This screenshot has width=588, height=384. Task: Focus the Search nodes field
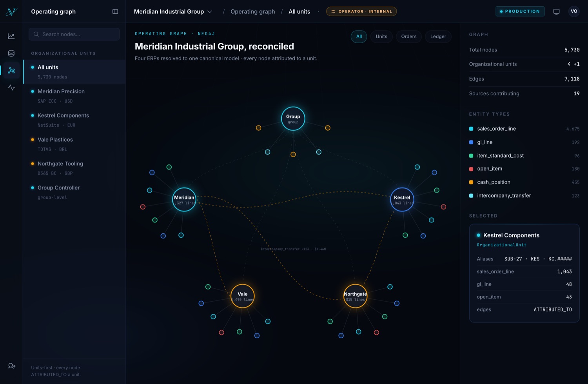[74, 34]
